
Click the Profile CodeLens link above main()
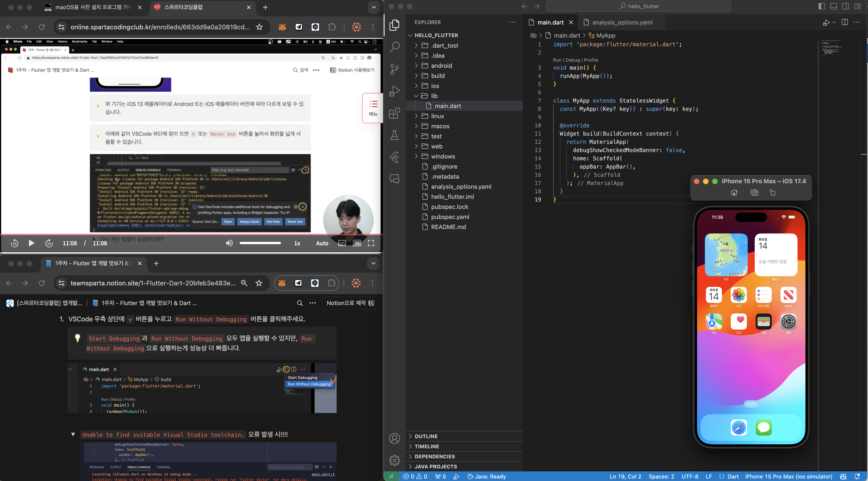click(x=591, y=60)
